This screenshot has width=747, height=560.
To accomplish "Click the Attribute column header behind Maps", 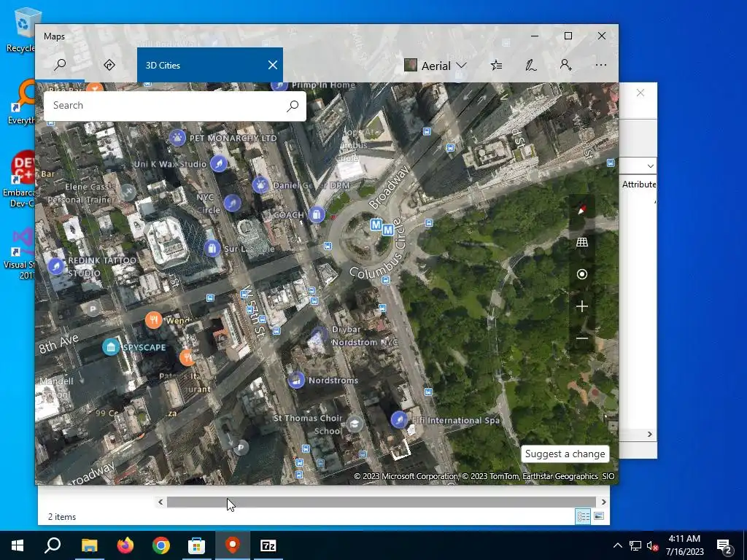I will [638, 184].
